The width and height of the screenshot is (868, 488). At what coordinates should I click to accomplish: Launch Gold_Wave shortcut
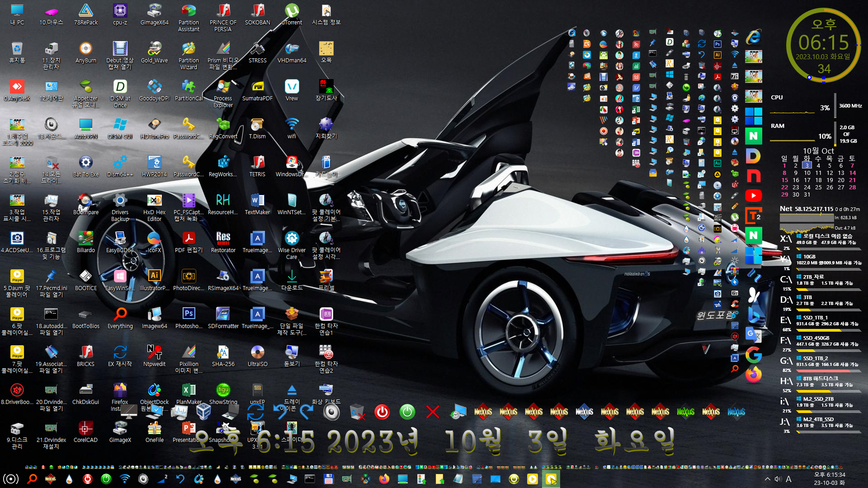(154, 52)
